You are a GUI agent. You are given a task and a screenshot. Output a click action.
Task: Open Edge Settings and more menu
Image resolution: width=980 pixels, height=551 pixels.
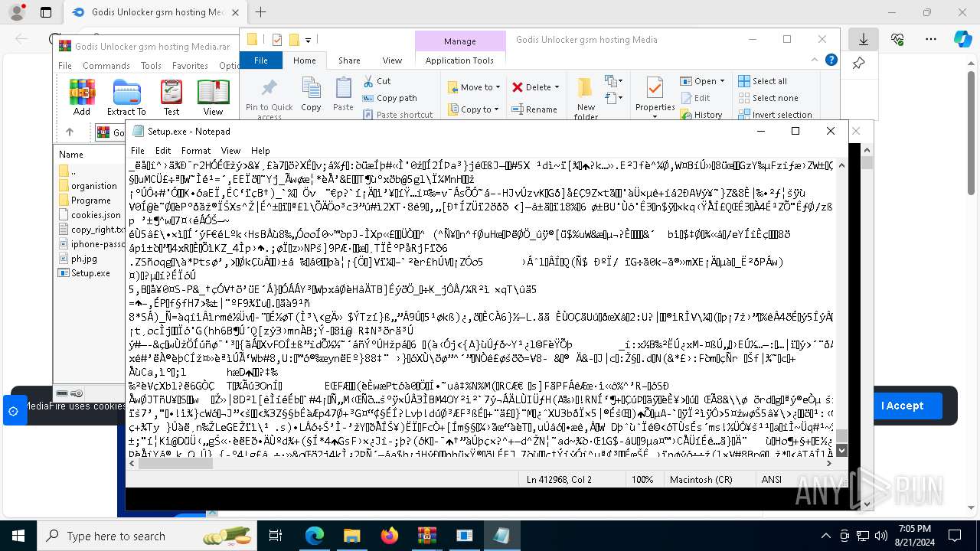pos(930,39)
